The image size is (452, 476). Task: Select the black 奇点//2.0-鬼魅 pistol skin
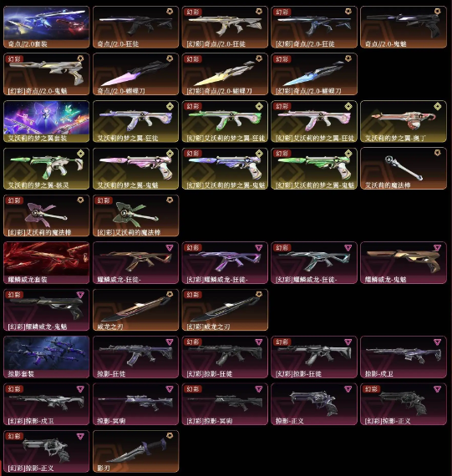[404, 27]
